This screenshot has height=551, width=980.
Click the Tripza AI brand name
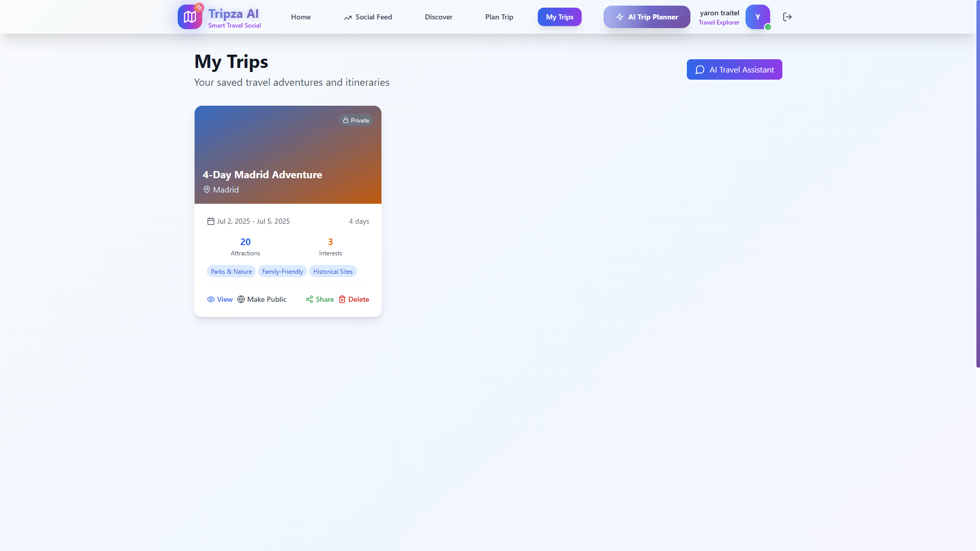click(x=233, y=13)
